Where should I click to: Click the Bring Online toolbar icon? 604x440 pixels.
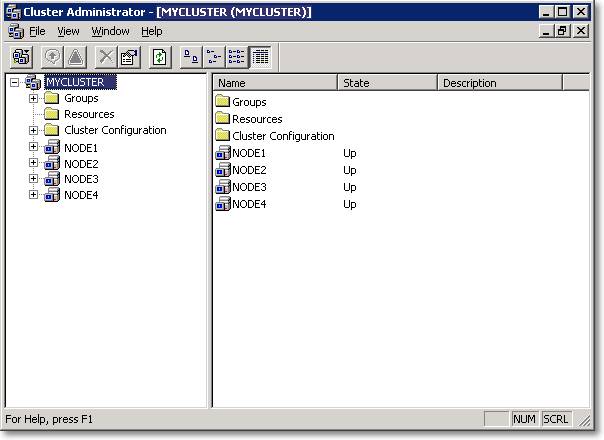52,57
